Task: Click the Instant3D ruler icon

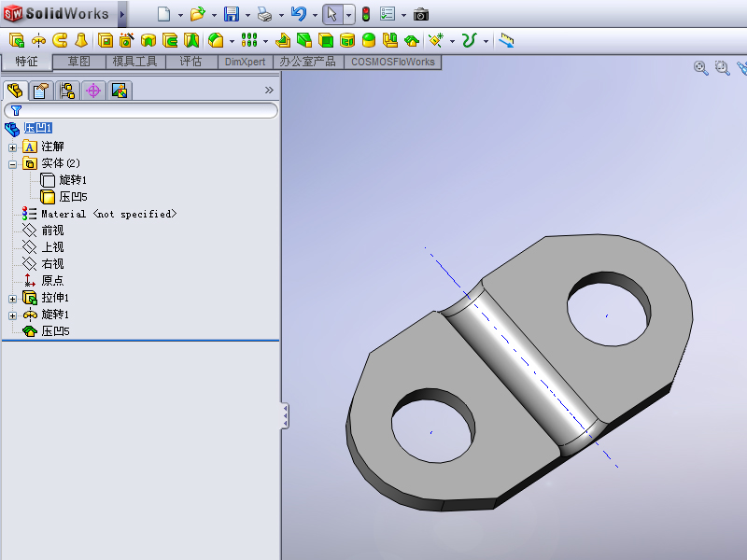Action: (506, 40)
